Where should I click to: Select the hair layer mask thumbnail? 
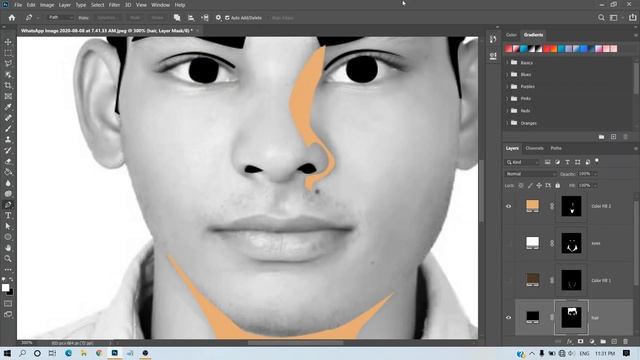click(571, 317)
